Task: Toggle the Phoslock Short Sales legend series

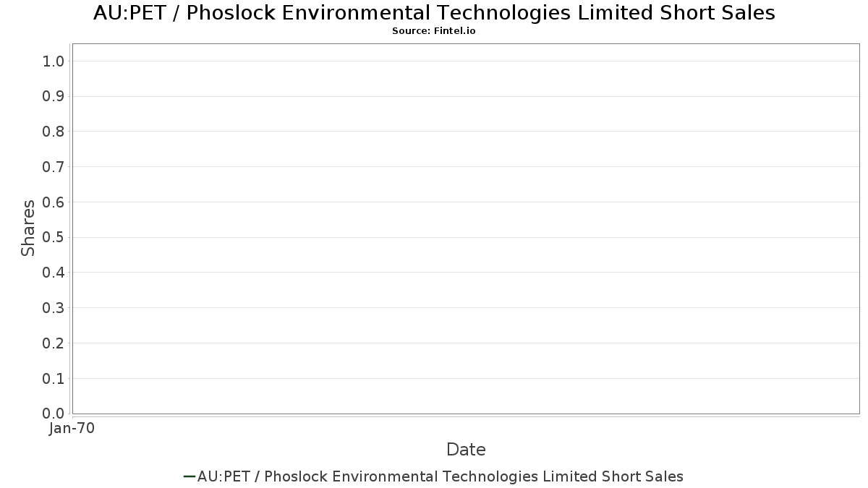Action: pos(440,476)
